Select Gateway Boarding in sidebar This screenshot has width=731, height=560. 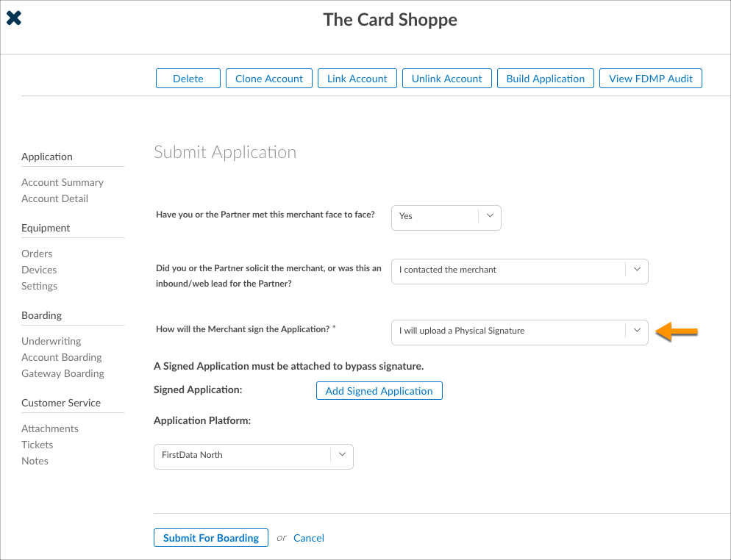click(x=63, y=373)
